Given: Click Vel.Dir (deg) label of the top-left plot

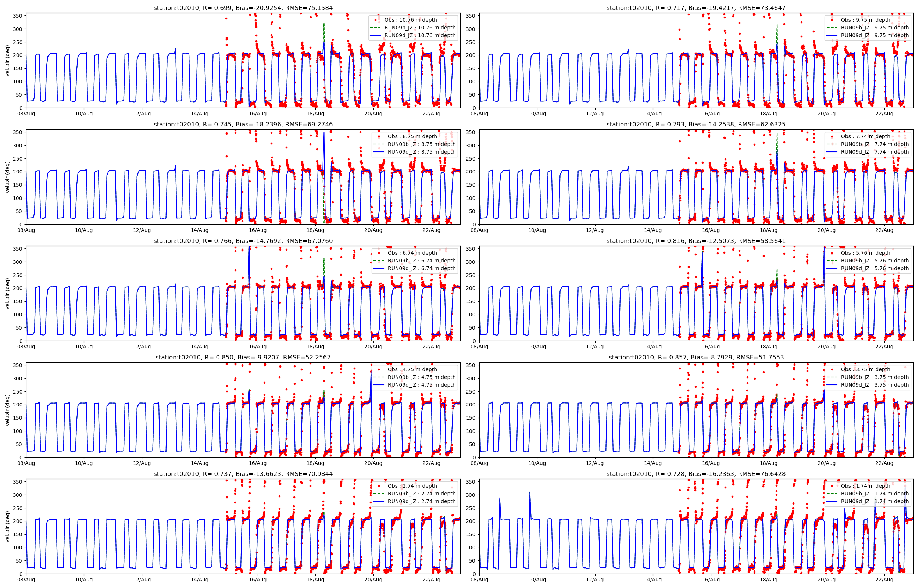Looking at the screenshot, I should tap(7, 61).
